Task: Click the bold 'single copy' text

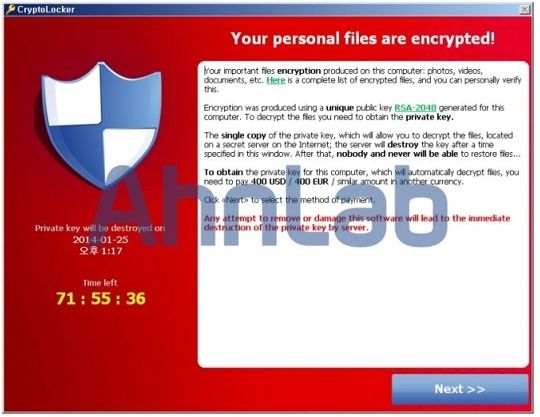Action: coord(243,135)
